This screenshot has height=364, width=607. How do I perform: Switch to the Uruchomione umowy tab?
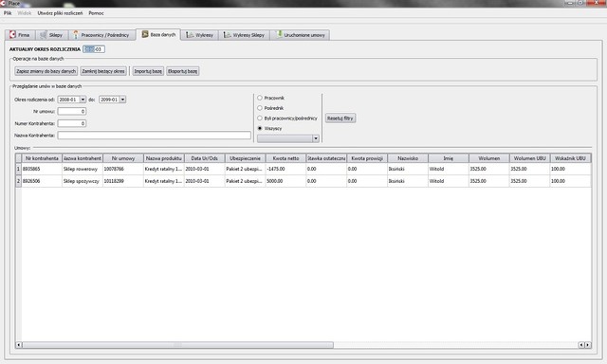point(301,35)
